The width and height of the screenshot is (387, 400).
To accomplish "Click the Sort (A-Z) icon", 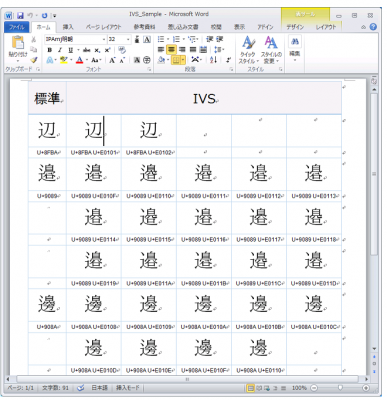I will pyautogui.click(x=214, y=60).
